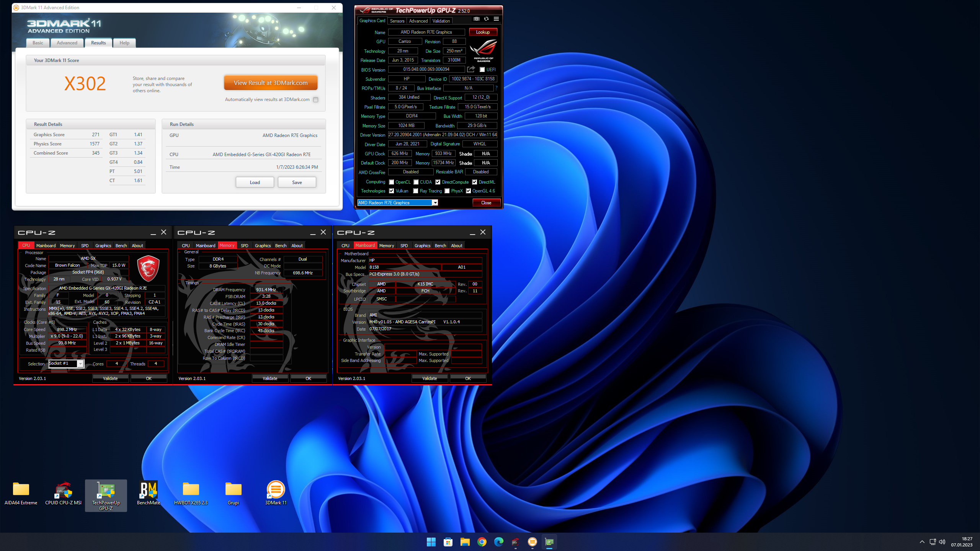The width and height of the screenshot is (980, 551).
Task: Click the CPU-Z Specification field text
Action: (x=103, y=289)
